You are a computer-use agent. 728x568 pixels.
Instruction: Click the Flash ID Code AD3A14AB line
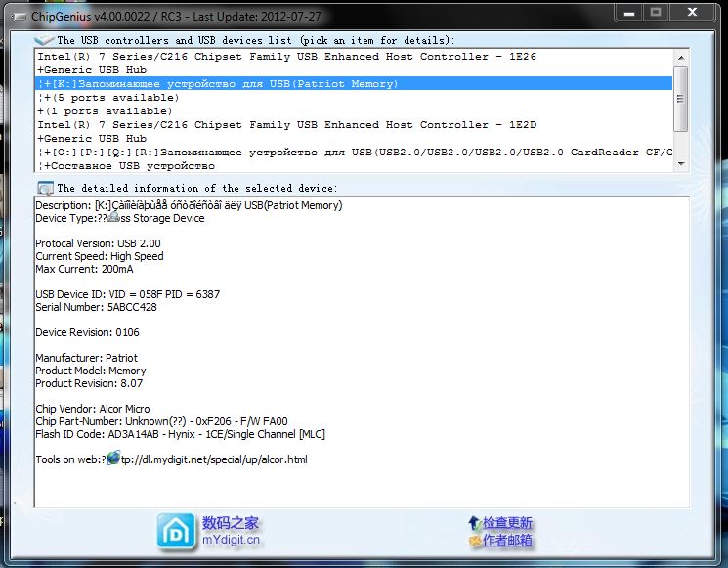[x=180, y=434]
